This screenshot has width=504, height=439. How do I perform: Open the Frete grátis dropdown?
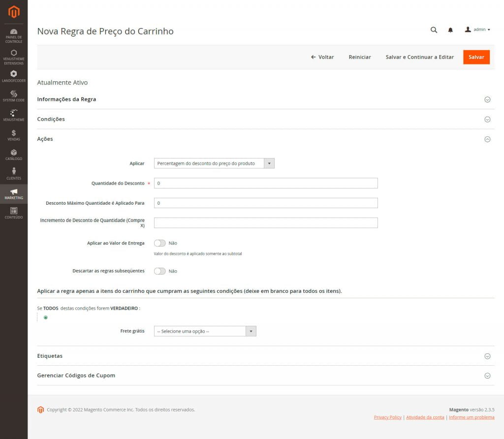tap(205, 331)
